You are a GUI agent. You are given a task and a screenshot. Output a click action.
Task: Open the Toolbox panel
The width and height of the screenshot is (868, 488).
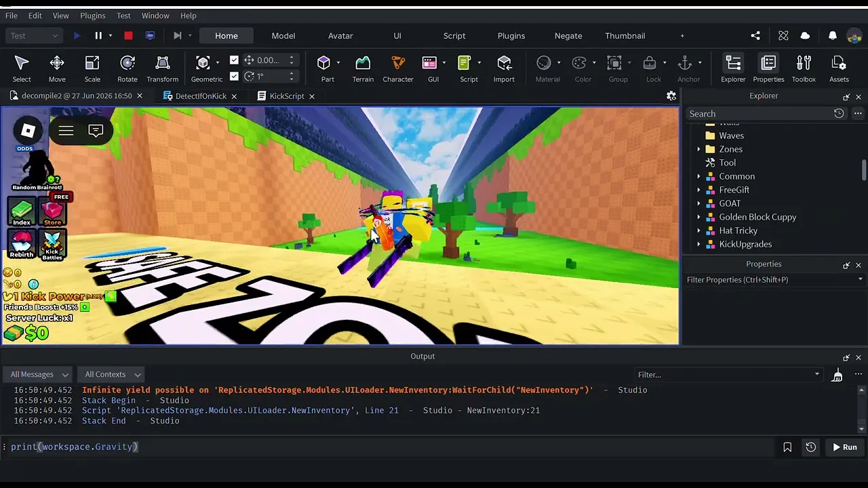(x=804, y=69)
